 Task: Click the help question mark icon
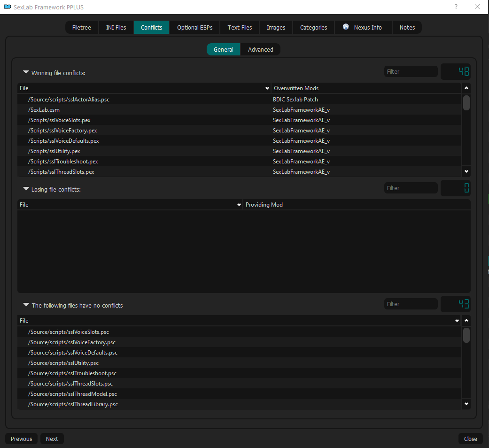click(456, 7)
